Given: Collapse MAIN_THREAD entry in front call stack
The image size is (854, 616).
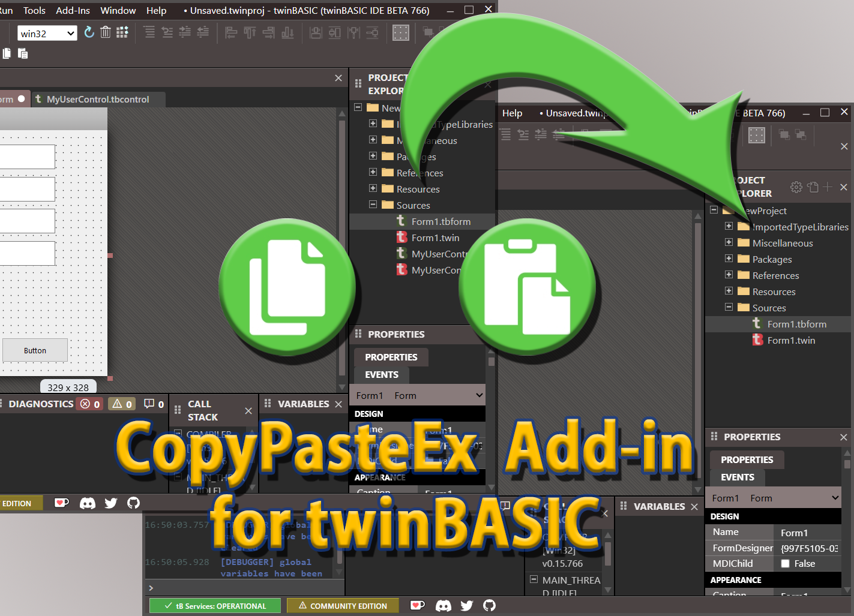Looking at the screenshot, I should click(x=534, y=579).
